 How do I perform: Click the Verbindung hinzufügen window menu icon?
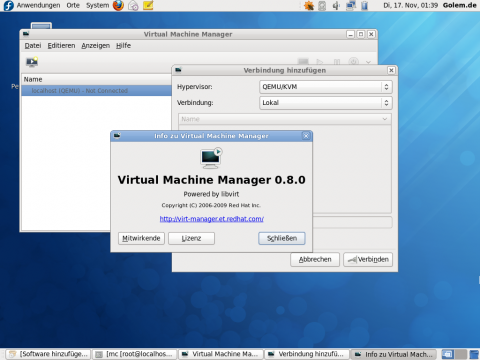[x=178, y=70]
